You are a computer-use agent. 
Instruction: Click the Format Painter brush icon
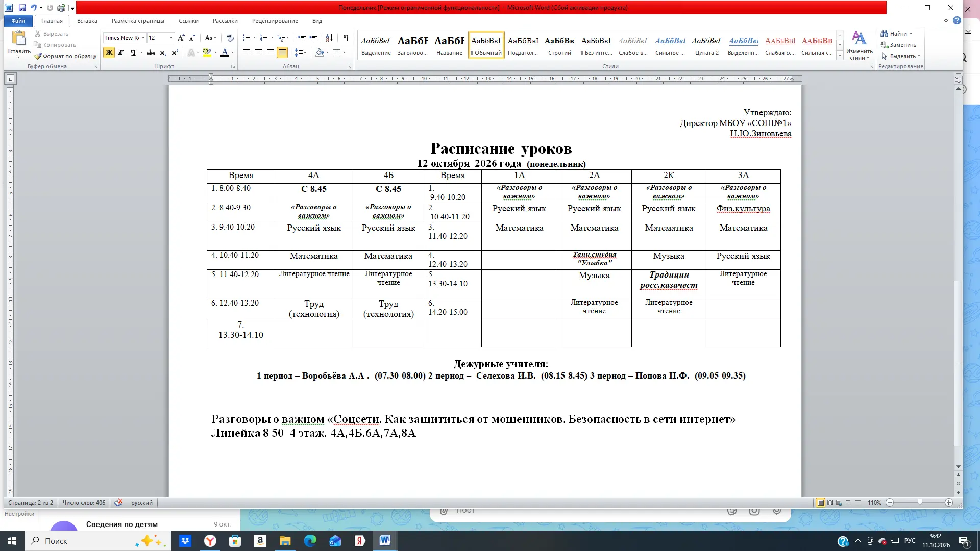(x=38, y=56)
